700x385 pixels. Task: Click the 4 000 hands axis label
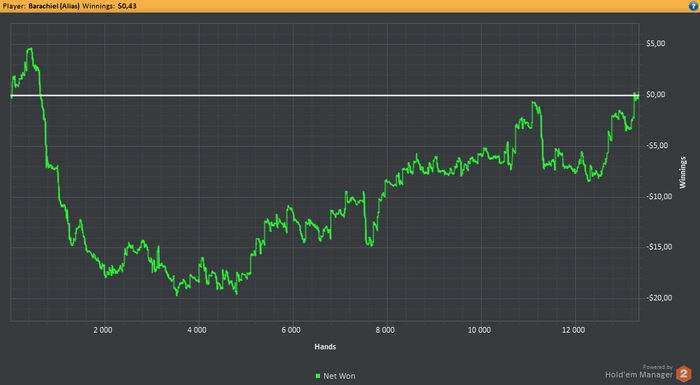197,330
